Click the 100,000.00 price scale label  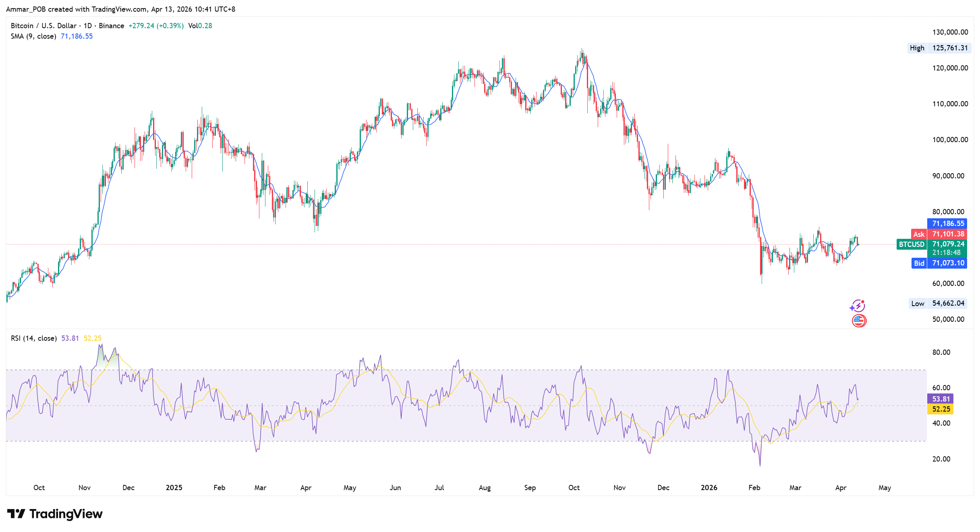click(x=950, y=140)
